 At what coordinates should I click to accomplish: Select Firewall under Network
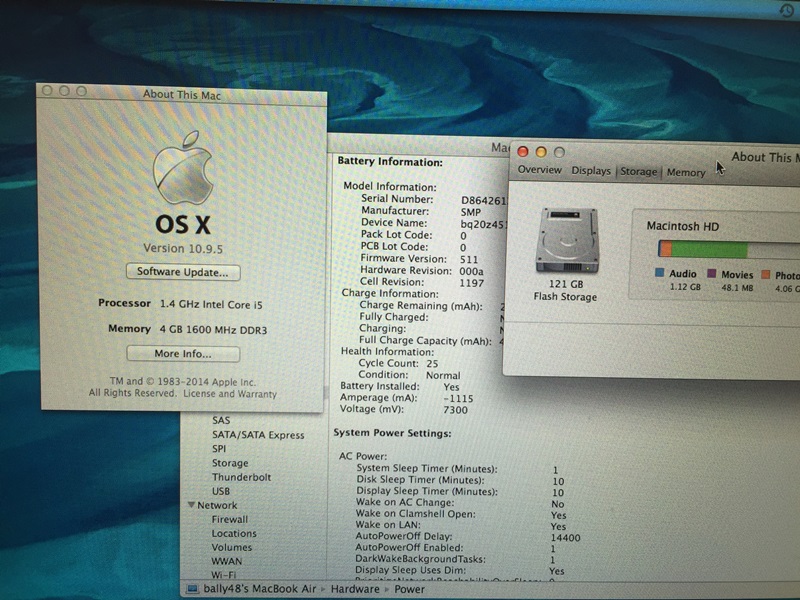tap(230, 519)
